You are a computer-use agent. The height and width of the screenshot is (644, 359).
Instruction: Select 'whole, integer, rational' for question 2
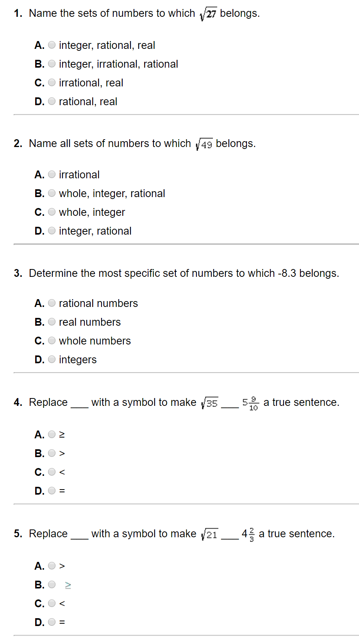click(x=52, y=193)
